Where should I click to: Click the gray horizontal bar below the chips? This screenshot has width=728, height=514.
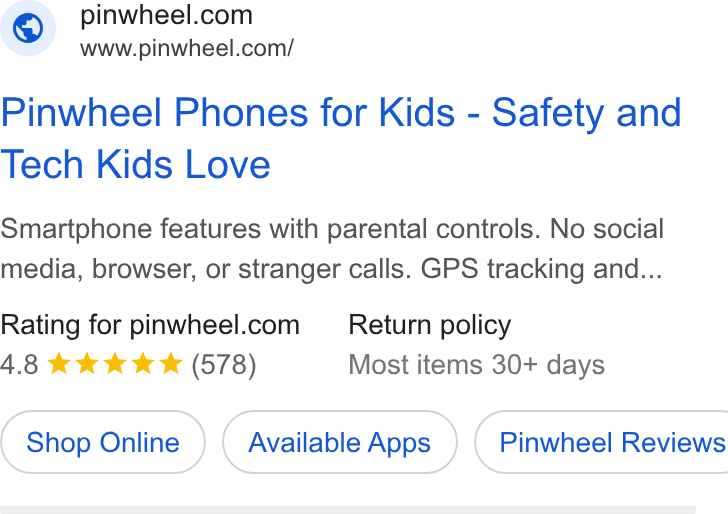[348, 510]
